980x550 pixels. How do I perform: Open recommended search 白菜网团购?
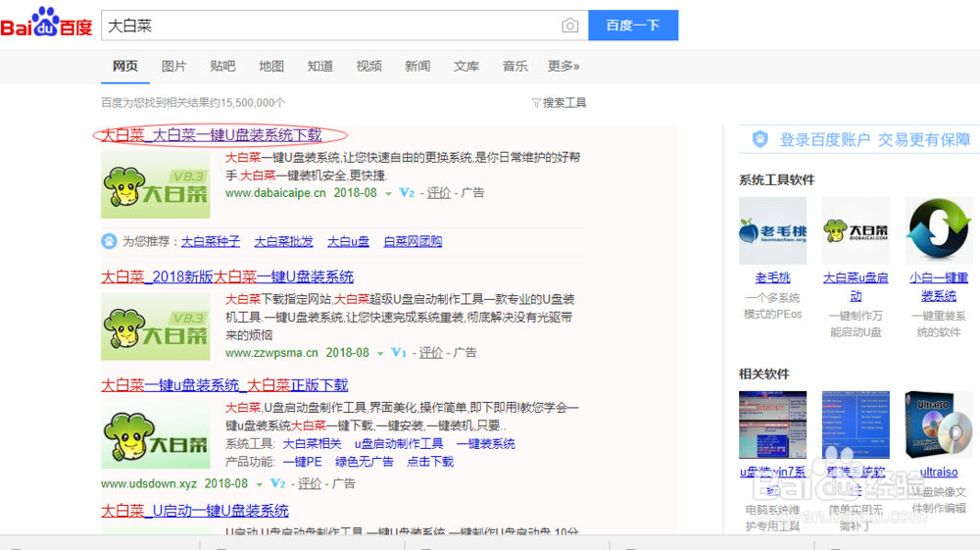[x=414, y=241]
